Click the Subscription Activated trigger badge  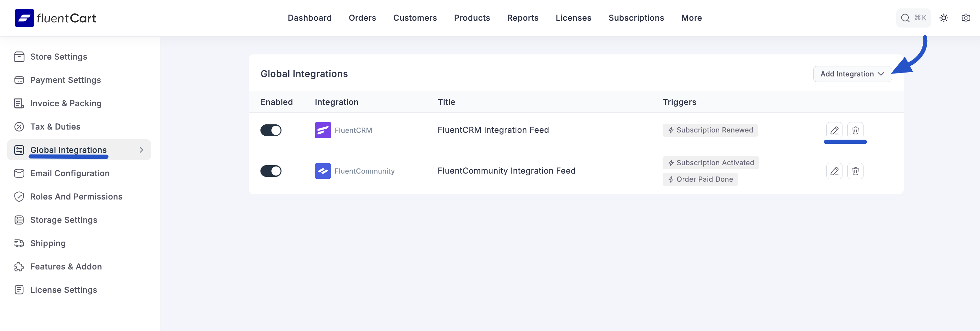(x=710, y=163)
